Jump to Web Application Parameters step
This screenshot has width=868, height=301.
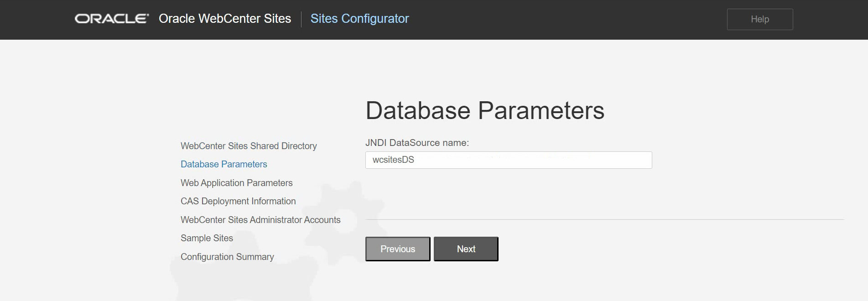click(236, 183)
